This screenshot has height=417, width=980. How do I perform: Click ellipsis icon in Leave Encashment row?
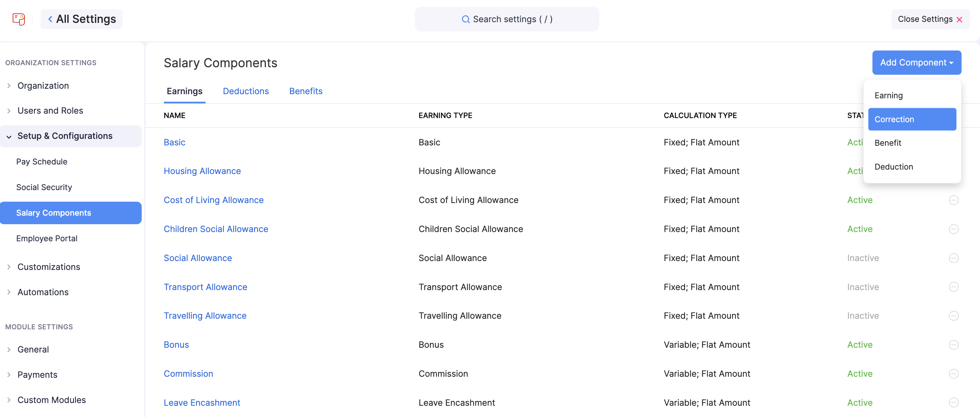[953, 402]
